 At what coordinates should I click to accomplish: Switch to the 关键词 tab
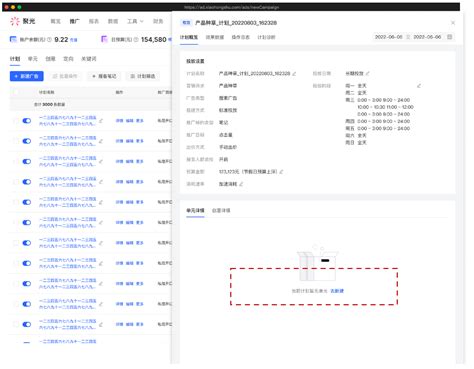(x=89, y=59)
